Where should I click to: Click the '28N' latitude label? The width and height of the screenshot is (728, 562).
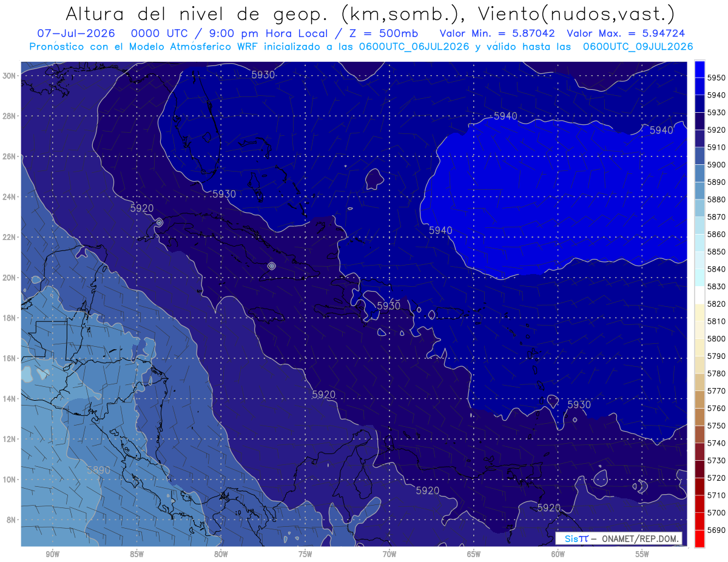(x=10, y=116)
